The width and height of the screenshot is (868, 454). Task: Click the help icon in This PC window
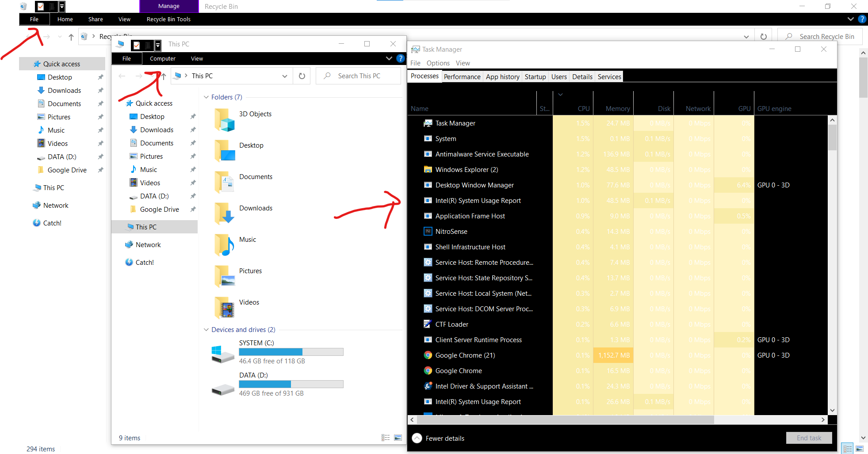click(401, 58)
